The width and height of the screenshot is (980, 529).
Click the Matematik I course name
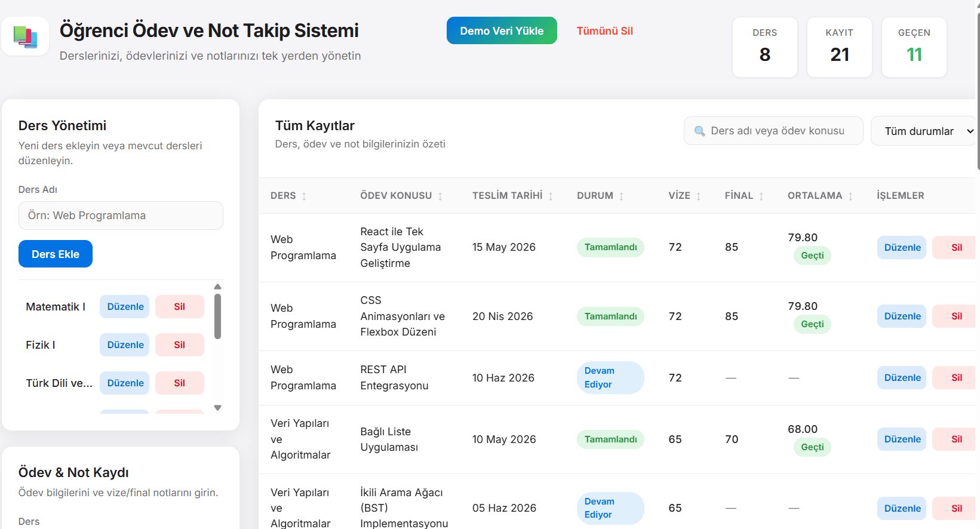tap(56, 306)
